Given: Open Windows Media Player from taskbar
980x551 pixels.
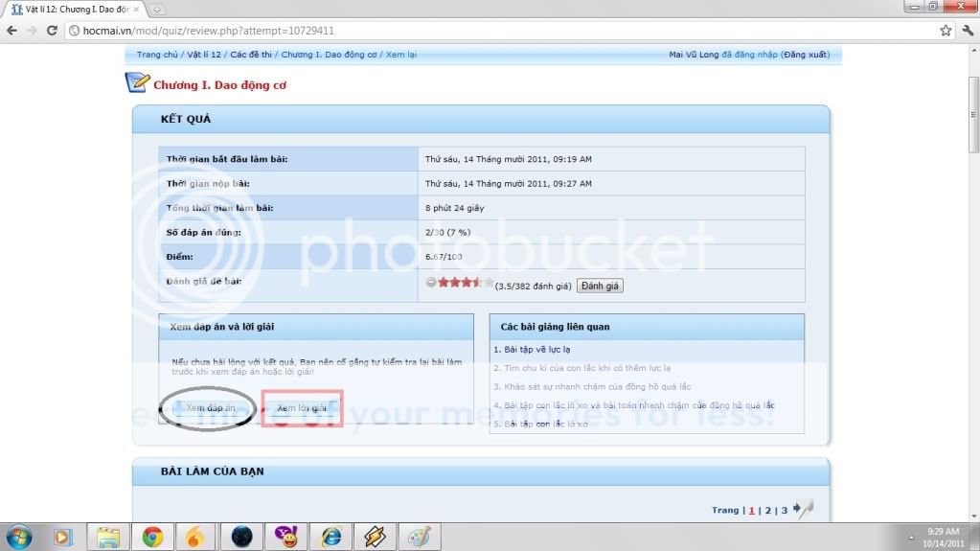Looking at the screenshot, I should pos(62,538).
